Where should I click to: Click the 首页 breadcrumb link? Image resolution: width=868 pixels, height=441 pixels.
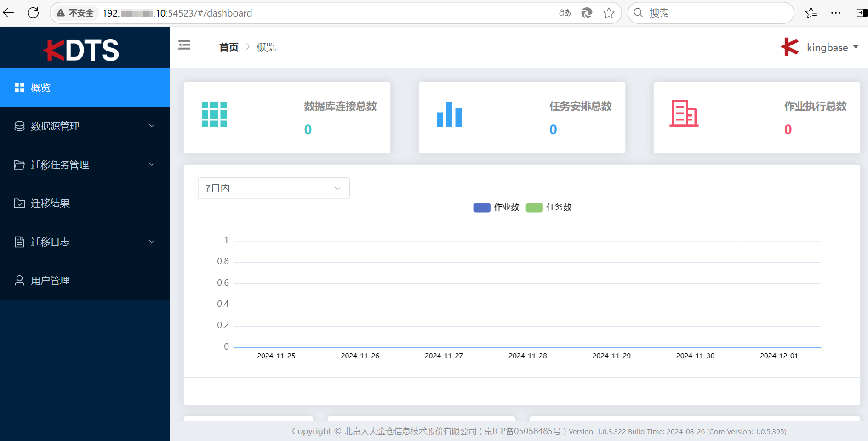pyautogui.click(x=229, y=47)
